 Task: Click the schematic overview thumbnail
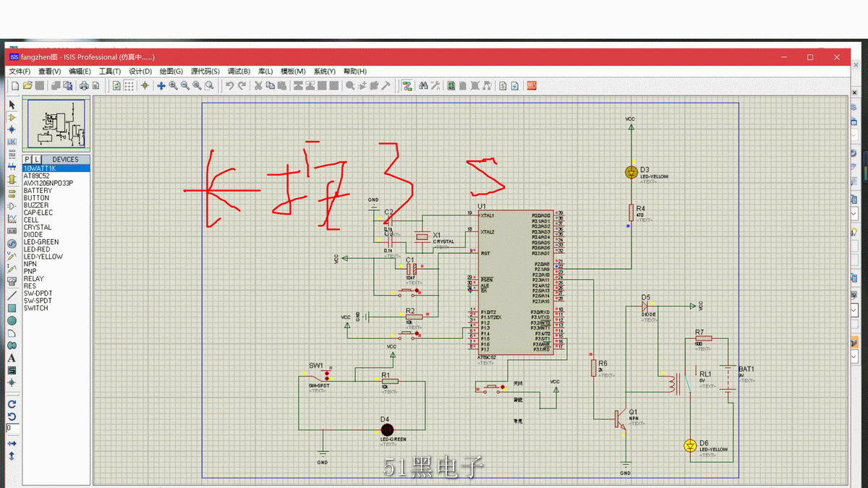coord(56,124)
